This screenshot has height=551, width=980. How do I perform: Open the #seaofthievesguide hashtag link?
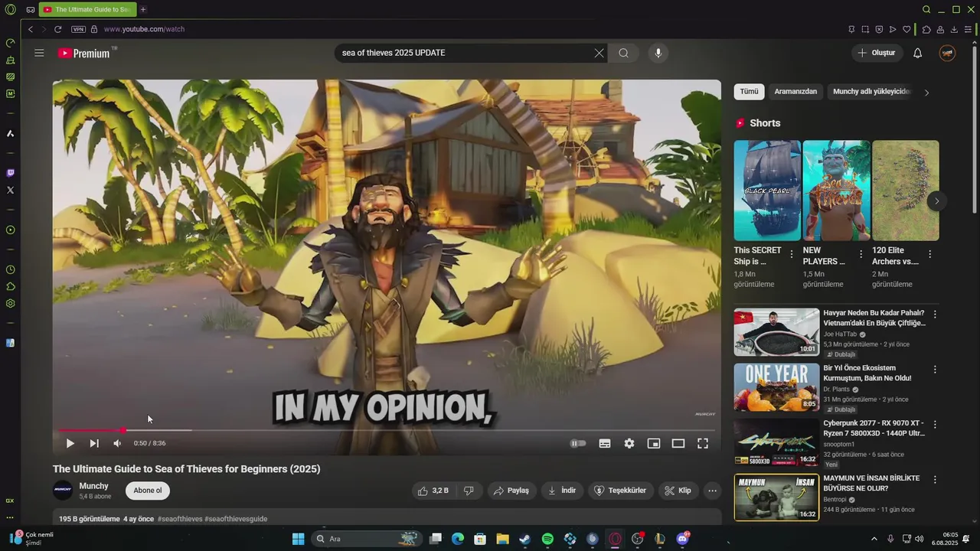click(x=236, y=519)
